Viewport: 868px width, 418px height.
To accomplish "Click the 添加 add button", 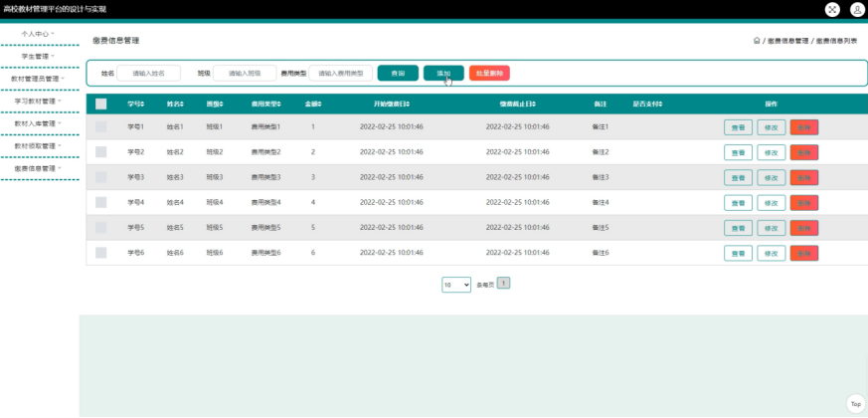I will click(443, 74).
